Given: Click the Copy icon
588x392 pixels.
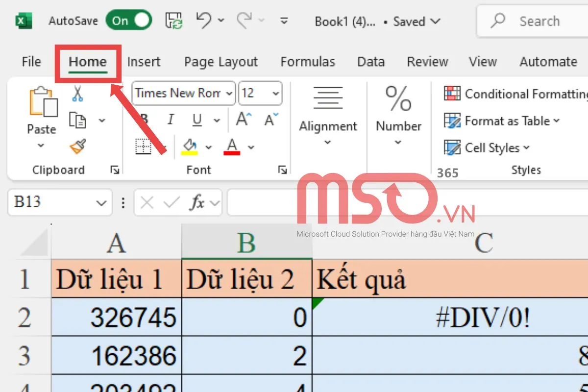Looking at the screenshot, I should click(77, 120).
